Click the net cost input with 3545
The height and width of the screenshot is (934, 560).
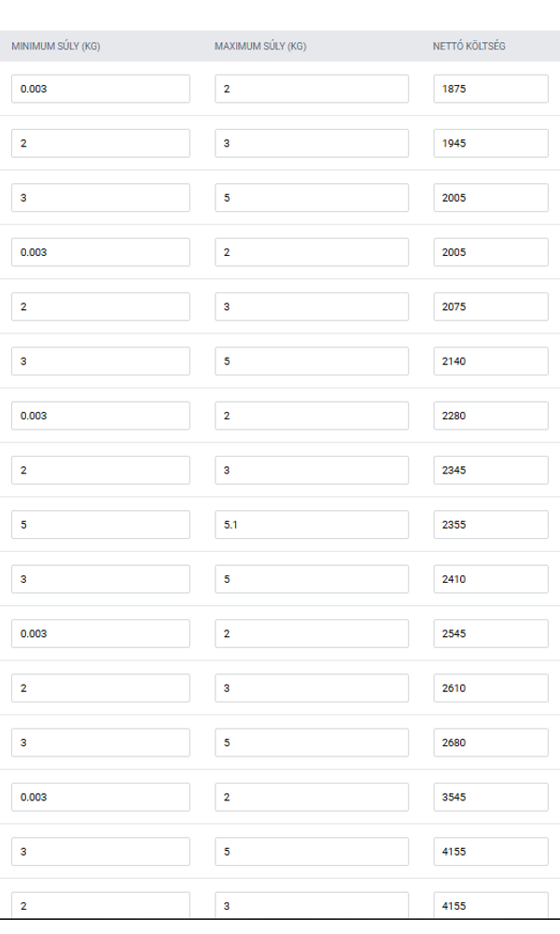pos(490,797)
